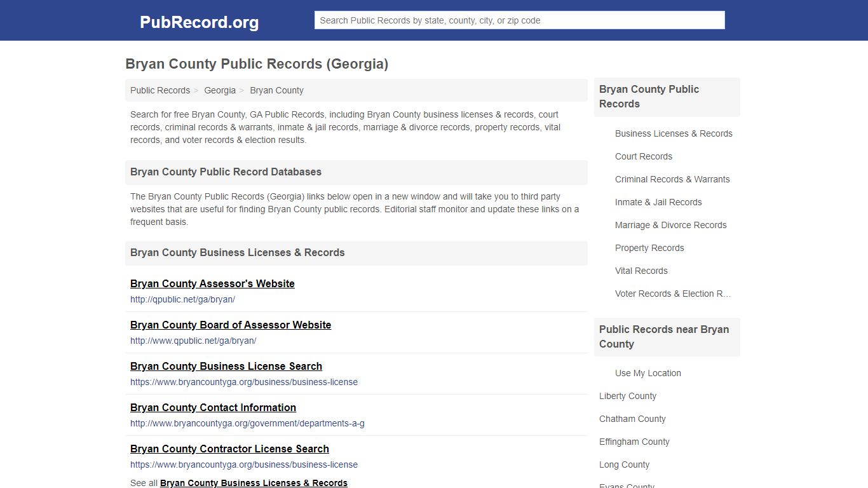Open Effingham County nearby records
The width and height of the screenshot is (868, 488).
tap(634, 442)
